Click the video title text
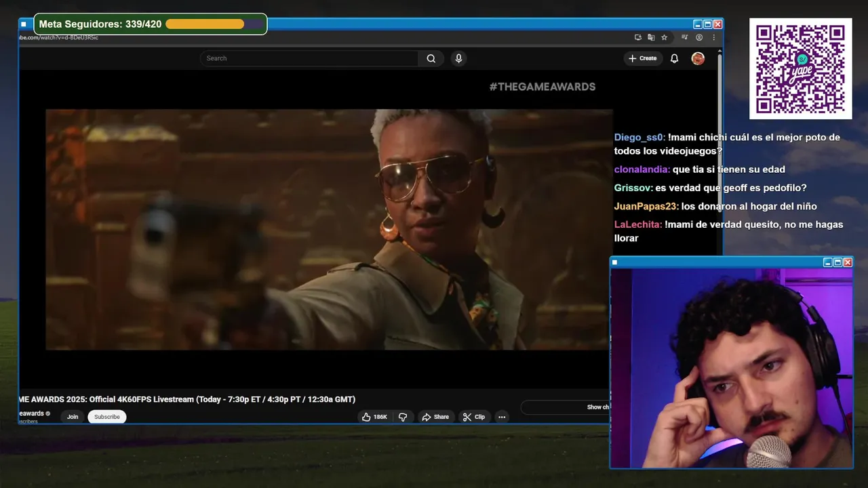Viewport: 868px width, 488px height. point(187,399)
